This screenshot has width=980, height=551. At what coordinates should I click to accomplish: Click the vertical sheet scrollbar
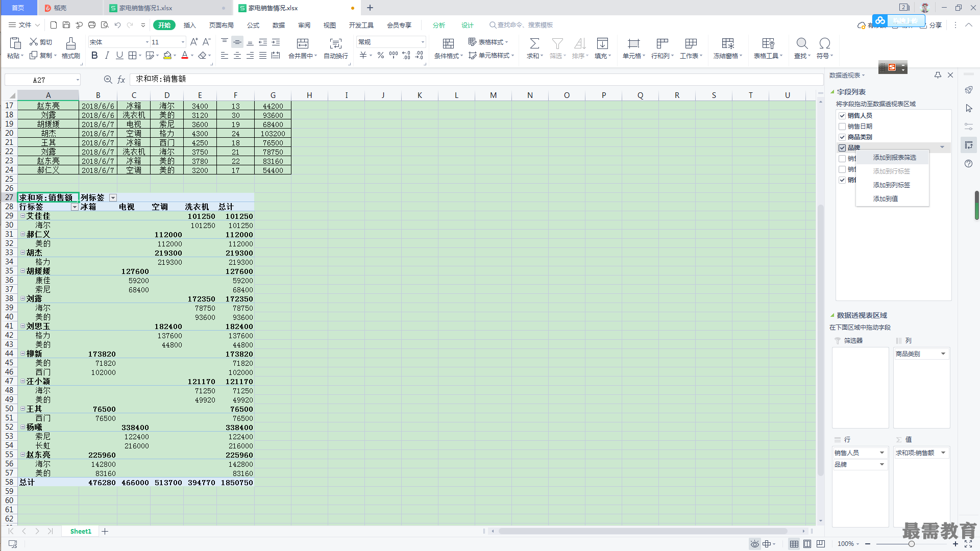821,339
